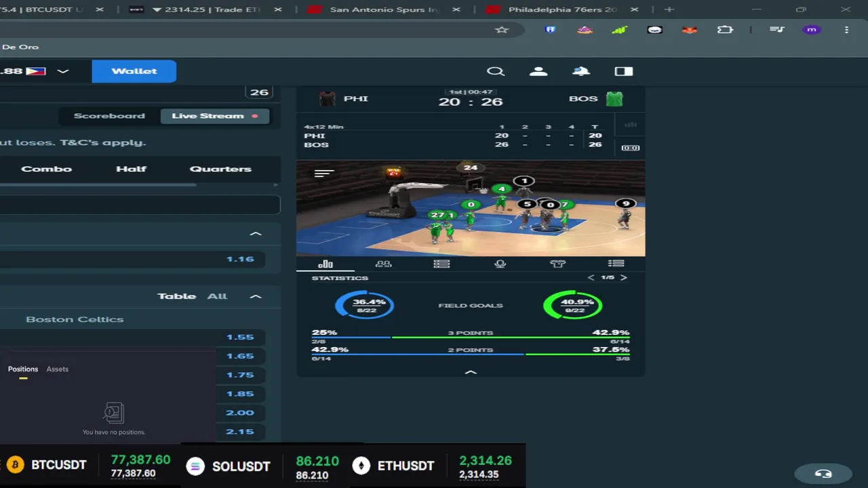Open a new browser tab
868x488 pixels.
[x=669, y=9]
